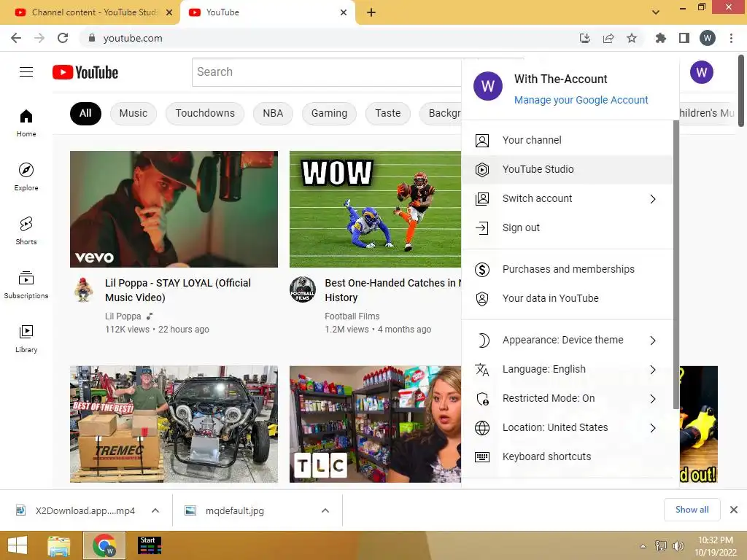The width and height of the screenshot is (747, 560).
Task: Open Library in the sidebar
Action: click(x=26, y=338)
